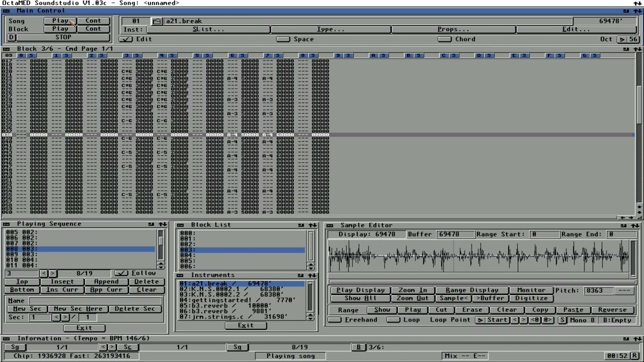Click Play Display button
The width and height of the screenshot is (644, 362).
[x=360, y=291]
